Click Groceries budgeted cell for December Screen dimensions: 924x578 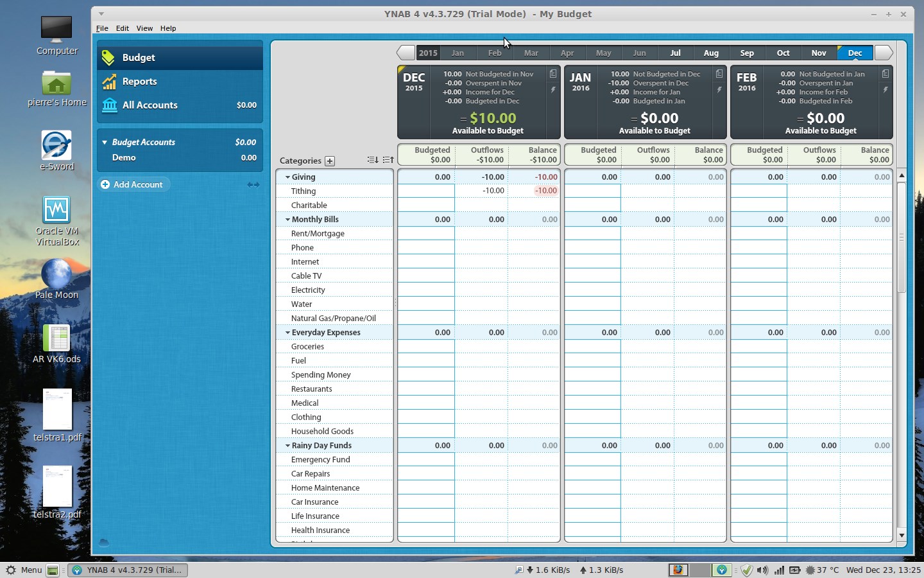tap(426, 347)
